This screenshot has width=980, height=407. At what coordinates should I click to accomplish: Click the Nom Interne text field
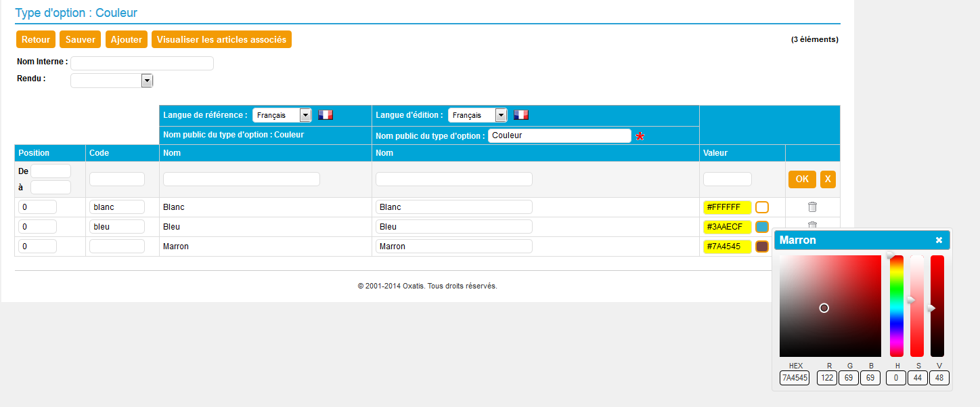pyautogui.click(x=142, y=63)
